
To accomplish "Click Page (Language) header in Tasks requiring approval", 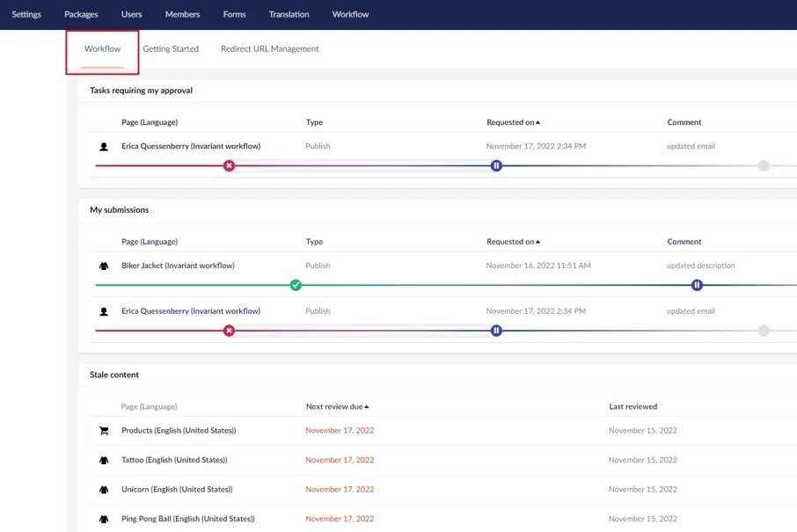I will [150, 122].
